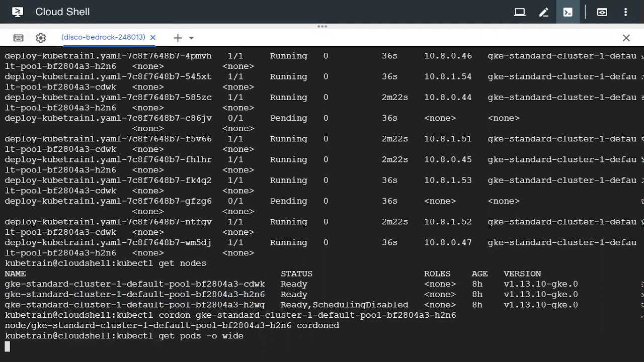Click pod name deploy-kubetrain1.yaml-7c8f7648b7-c86jv
Image resolution: width=644 pixels, height=362 pixels.
tap(108, 118)
